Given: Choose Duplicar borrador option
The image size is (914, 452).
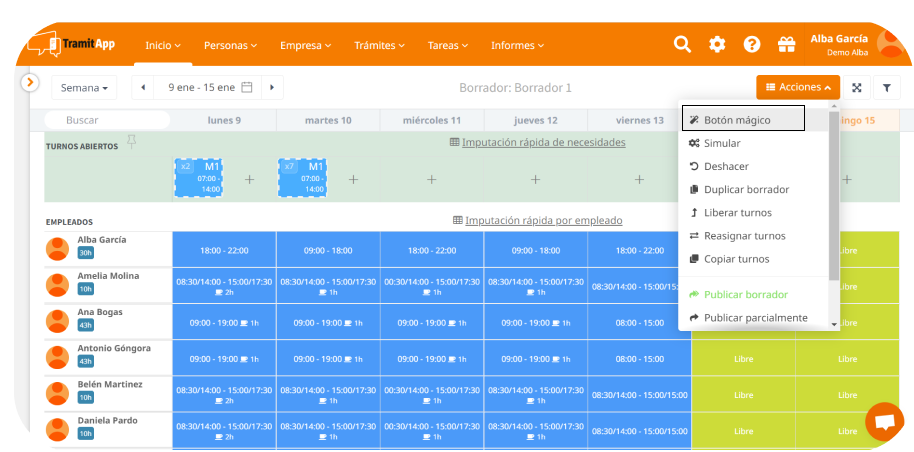Looking at the screenshot, I should coord(745,189).
